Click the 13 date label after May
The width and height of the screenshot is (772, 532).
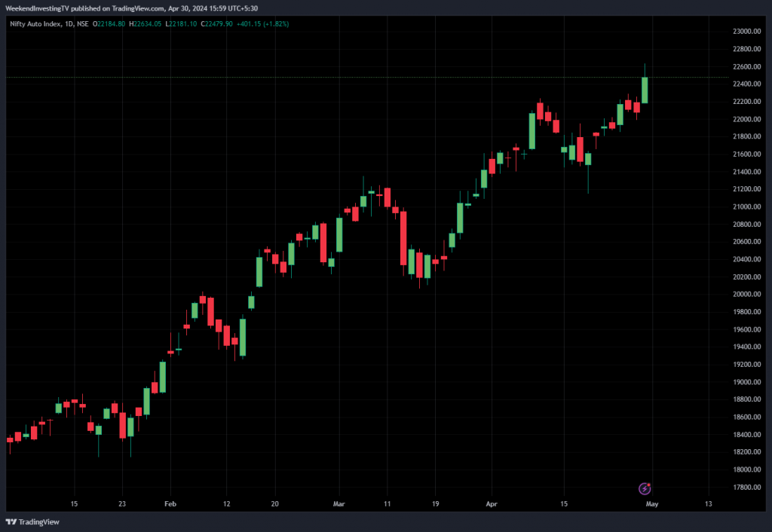coord(709,504)
